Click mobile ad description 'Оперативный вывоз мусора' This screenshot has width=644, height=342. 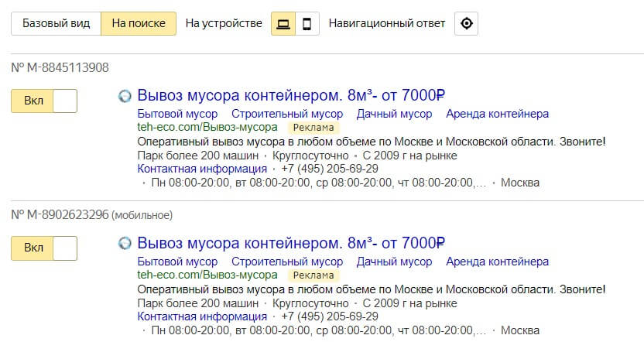tap(372, 289)
